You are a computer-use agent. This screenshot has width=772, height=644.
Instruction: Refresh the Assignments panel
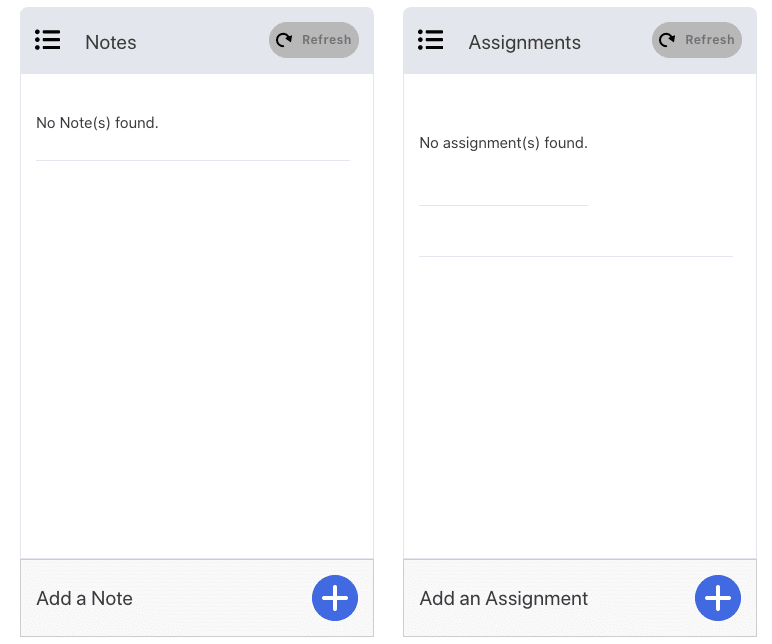tap(697, 40)
